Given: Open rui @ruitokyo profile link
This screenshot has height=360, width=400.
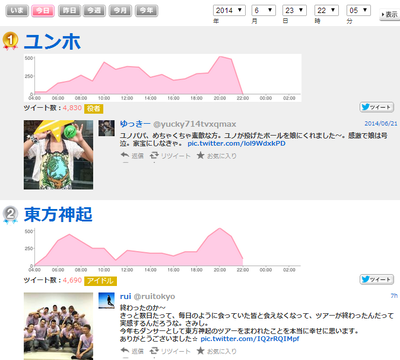Looking at the screenshot, I should 147,296.
